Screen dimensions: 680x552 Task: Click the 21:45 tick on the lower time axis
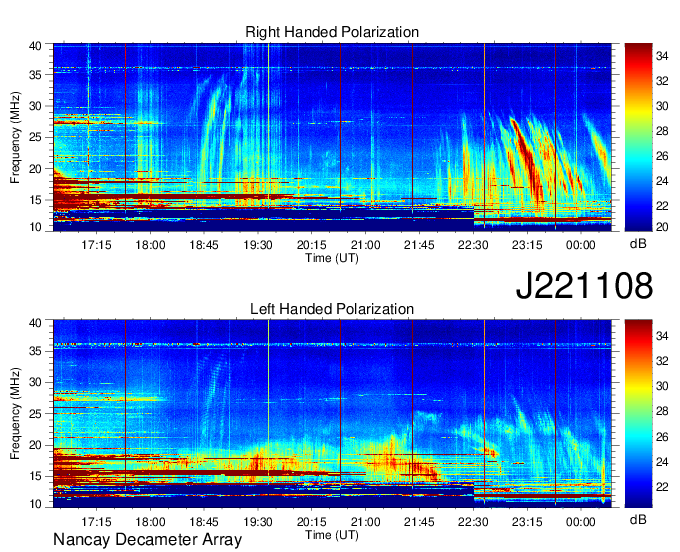pos(419,521)
